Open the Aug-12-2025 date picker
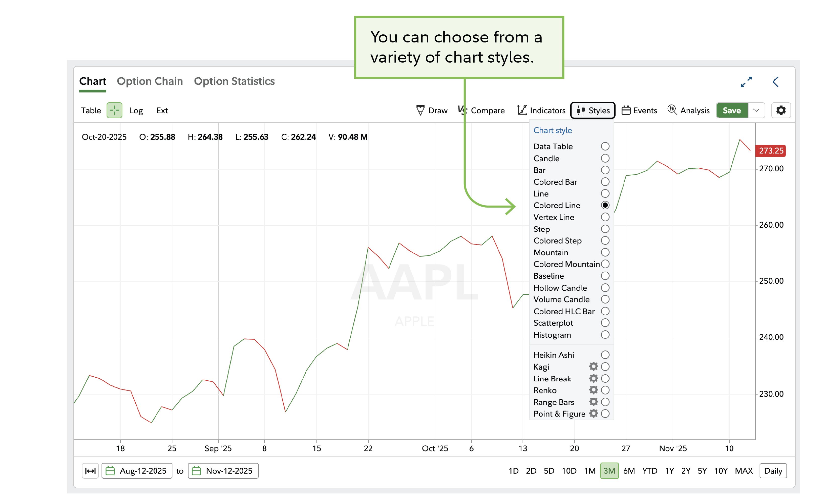This screenshot has height=504, width=838. click(x=137, y=471)
